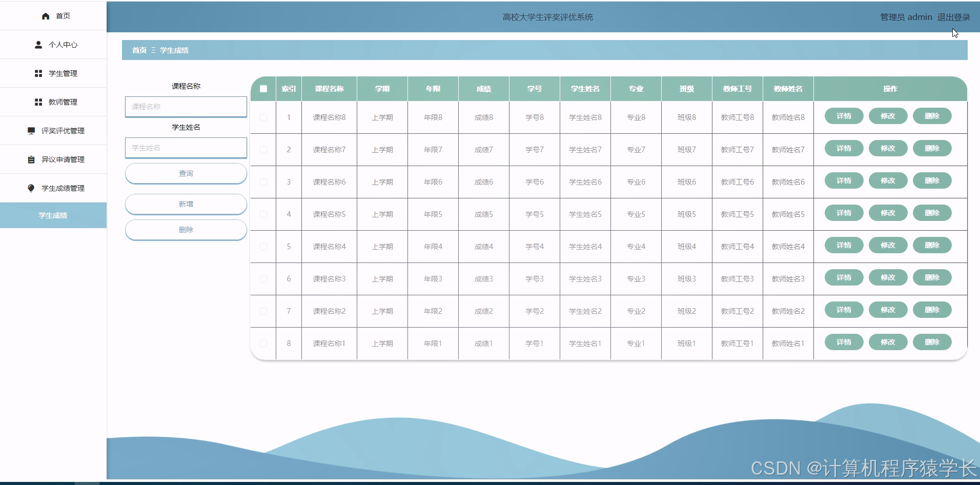This screenshot has width=980, height=485.
Task: Click 退出登录 to log out
Action: (953, 17)
